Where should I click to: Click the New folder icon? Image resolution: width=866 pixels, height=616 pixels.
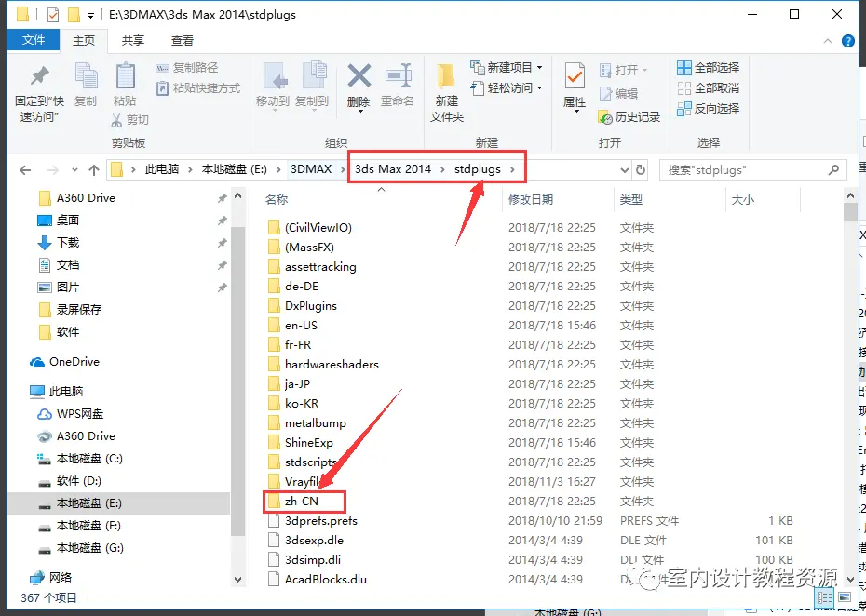(x=445, y=76)
